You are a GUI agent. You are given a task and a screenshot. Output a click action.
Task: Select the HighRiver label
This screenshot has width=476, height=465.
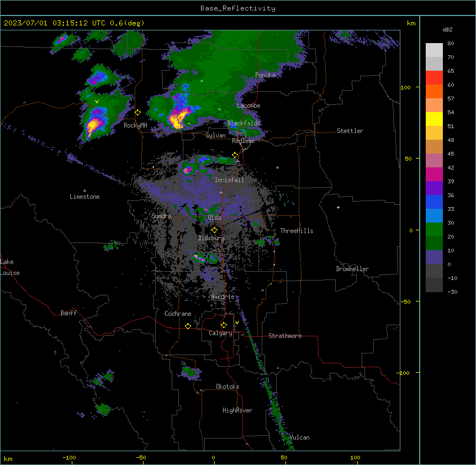pyautogui.click(x=237, y=410)
